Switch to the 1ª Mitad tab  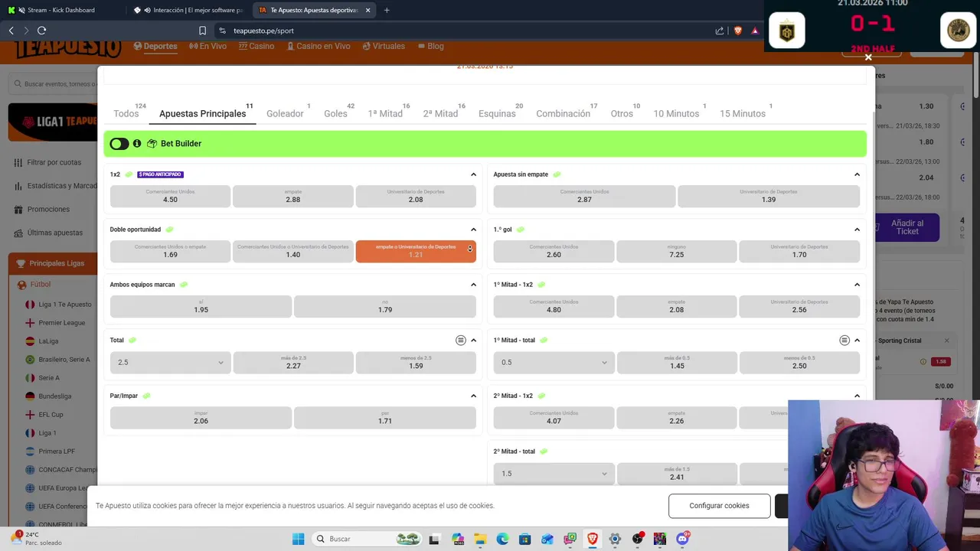385,113
